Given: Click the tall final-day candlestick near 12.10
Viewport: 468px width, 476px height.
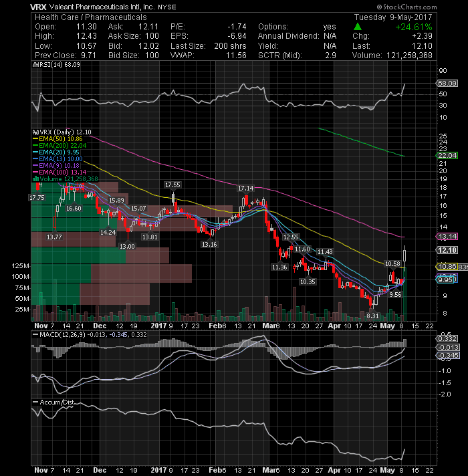Looking at the screenshot, I should 404,257.
